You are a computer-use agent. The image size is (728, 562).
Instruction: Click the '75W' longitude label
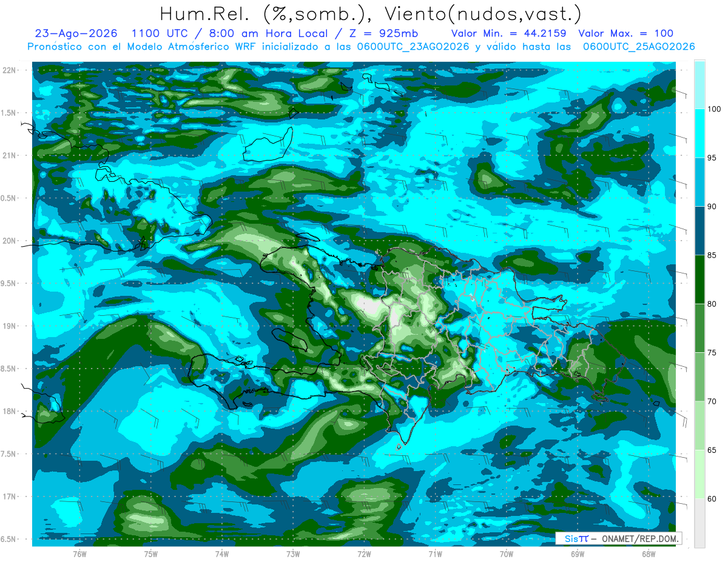click(151, 554)
